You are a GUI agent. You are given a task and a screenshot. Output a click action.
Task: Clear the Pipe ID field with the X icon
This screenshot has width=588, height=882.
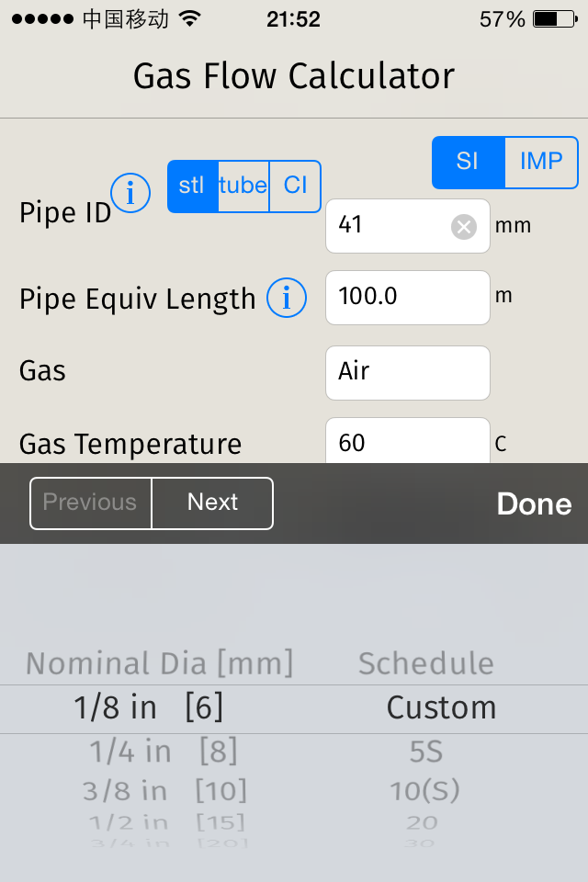[464, 226]
